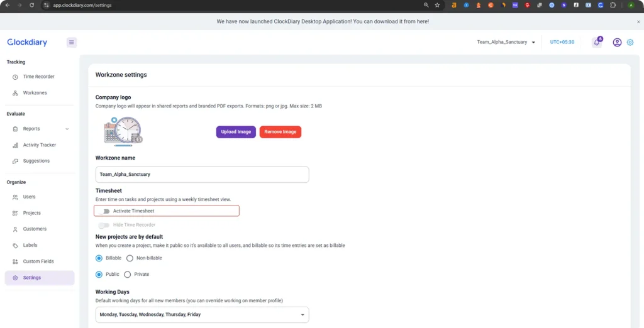Select the Billable radio option
The height and width of the screenshot is (328, 644).
[99, 258]
